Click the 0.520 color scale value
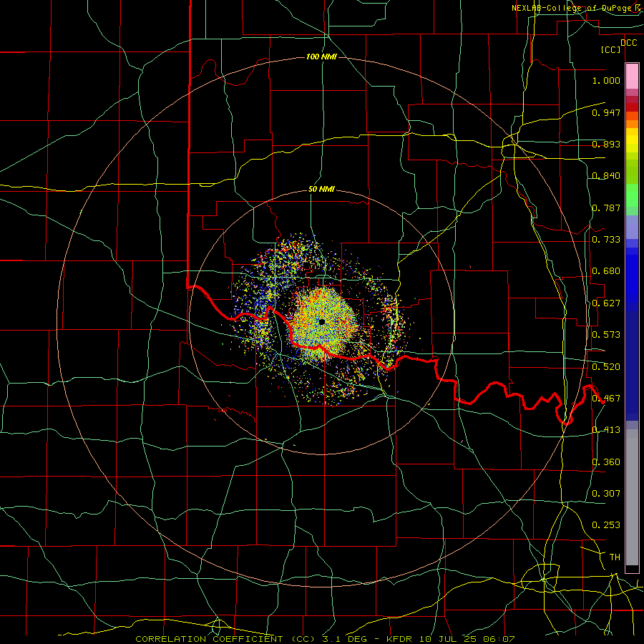The width and height of the screenshot is (644, 644). pyautogui.click(x=606, y=367)
